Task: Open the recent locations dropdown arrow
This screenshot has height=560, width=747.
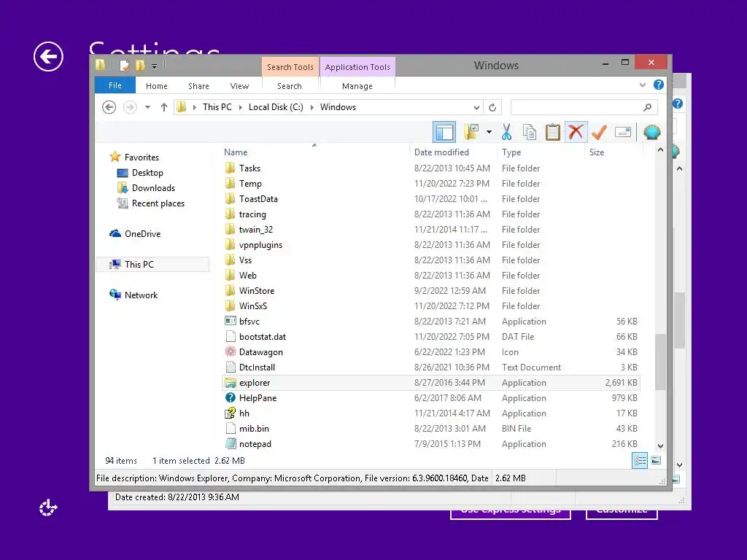Action: coord(147,107)
